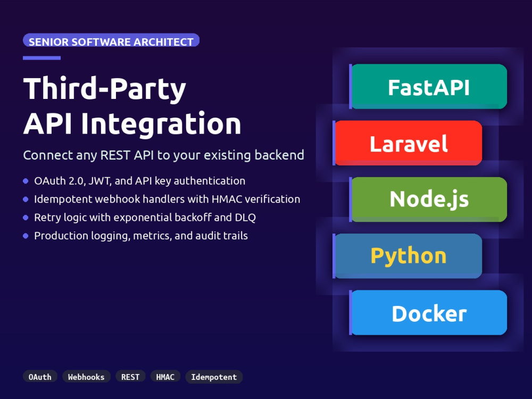532x399 pixels.
Task: Click the Webhooks tag pill
Action: 86,377
